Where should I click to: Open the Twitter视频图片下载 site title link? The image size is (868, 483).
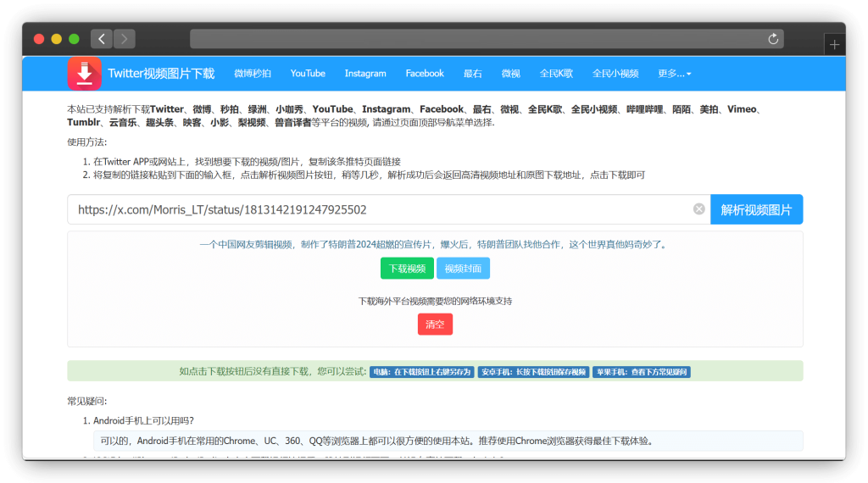161,74
